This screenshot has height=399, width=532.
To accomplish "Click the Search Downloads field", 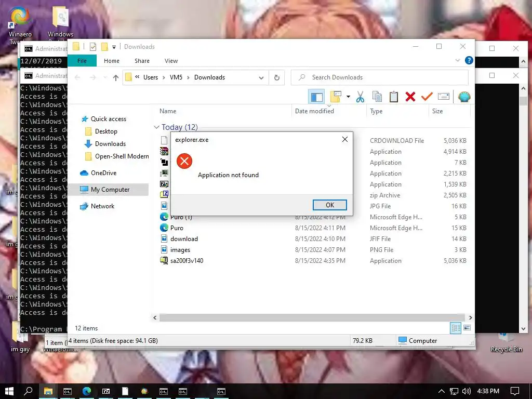I will click(x=380, y=77).
